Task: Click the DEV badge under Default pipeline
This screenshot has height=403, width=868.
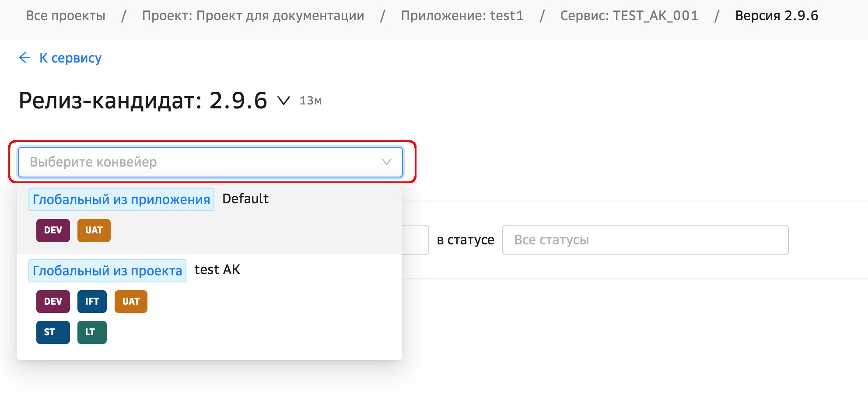Action: 53,230
